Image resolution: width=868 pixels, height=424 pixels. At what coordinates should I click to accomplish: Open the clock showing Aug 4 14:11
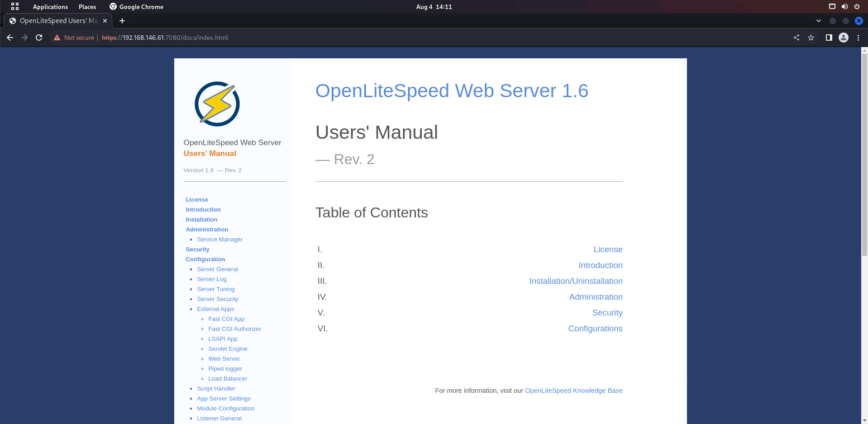pos(434,7)
